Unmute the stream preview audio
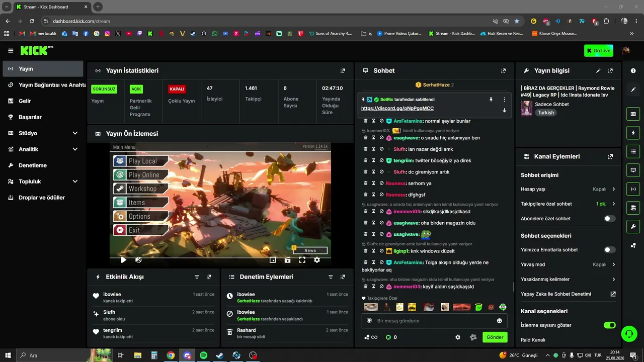 (x=138, y=260)
